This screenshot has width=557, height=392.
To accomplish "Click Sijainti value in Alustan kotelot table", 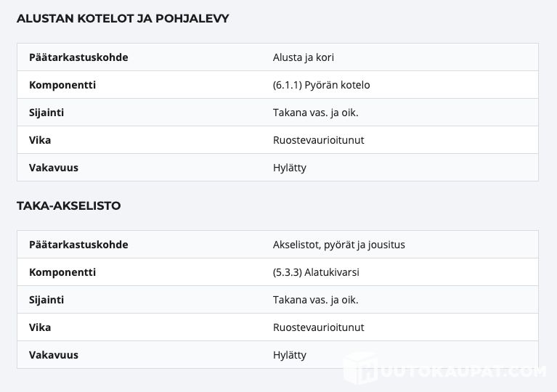I will pyautogui.click(x=316, y=113).
